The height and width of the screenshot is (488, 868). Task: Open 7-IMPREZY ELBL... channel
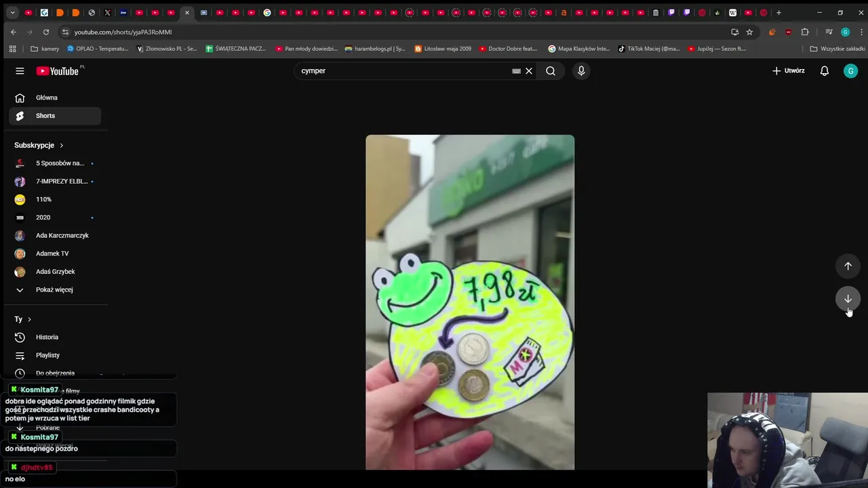(x=55, y=181)
